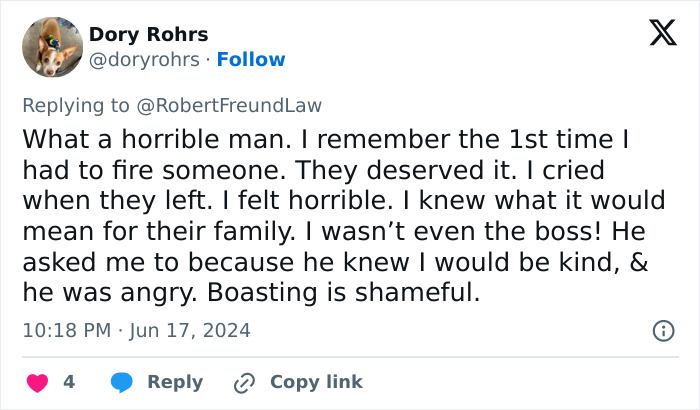Open the @doryrohrs handle
Viewport: 700px width, 410px height.
[143, 60]
